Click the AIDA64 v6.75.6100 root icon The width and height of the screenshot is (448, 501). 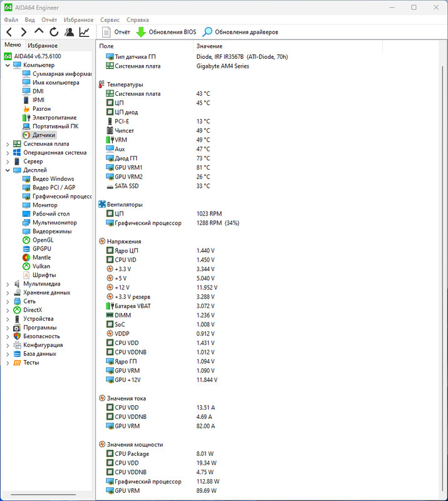[8, 56]
